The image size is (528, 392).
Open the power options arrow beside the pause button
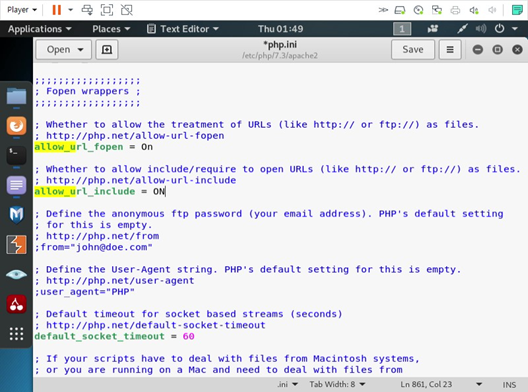(x=70, y=10)
